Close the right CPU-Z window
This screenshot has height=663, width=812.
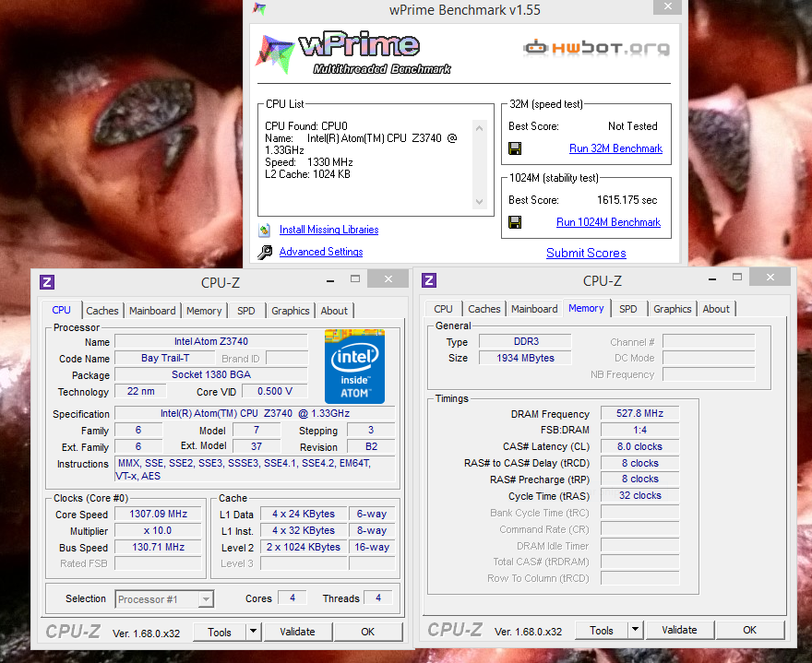pos(770,278)
